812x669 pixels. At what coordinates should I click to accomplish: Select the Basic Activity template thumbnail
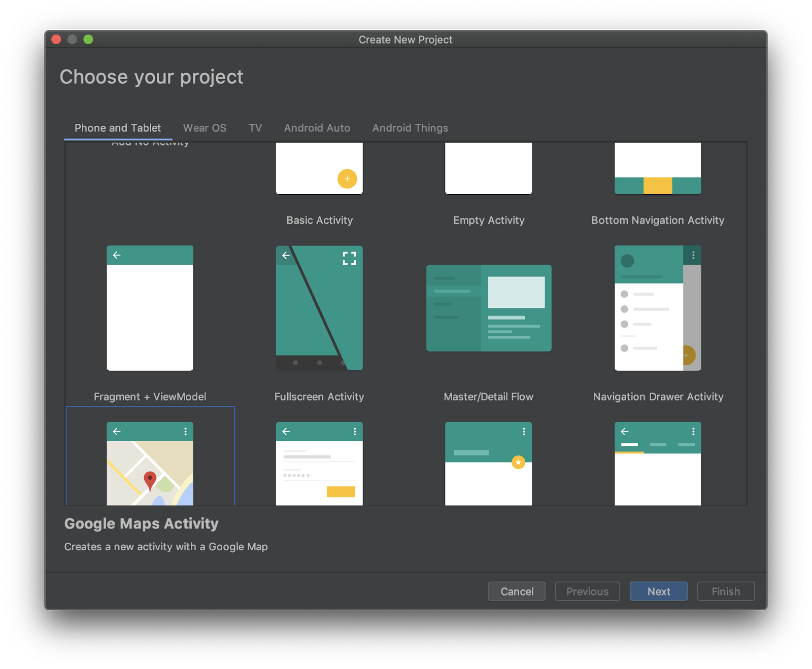click(319, 169)
